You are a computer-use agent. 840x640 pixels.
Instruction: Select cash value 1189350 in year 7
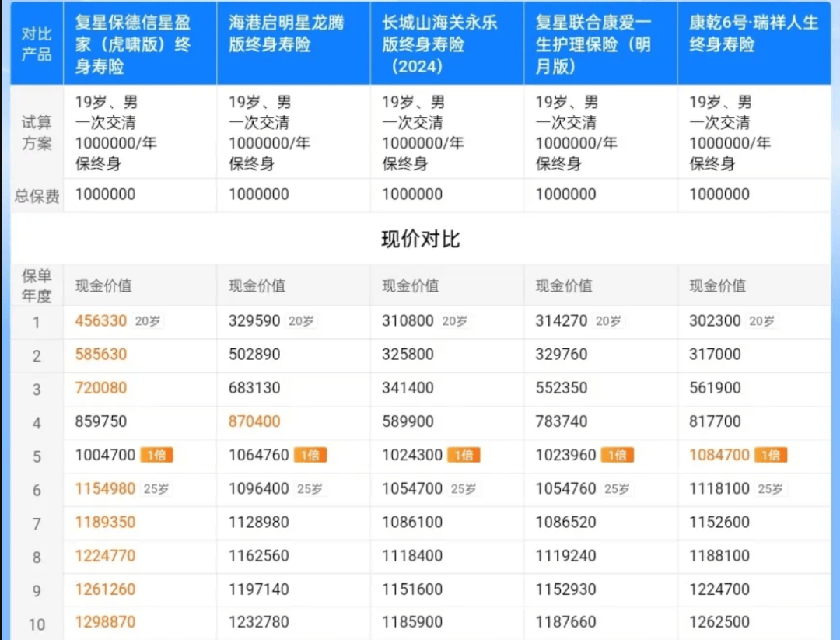click(105, 522)
